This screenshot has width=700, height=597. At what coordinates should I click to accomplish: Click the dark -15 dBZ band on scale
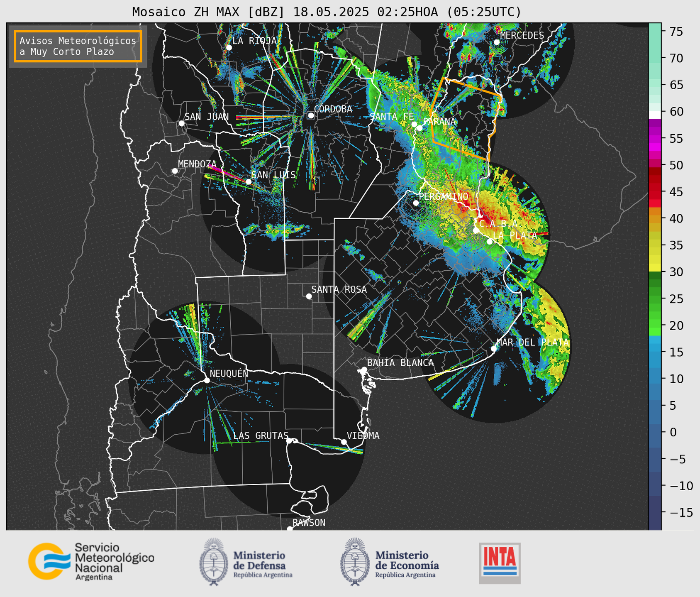[x=655, y=512]
